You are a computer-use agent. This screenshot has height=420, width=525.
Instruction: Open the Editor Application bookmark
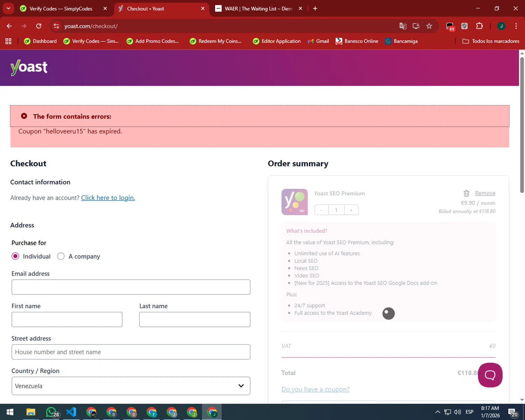[x=276, y=41]
